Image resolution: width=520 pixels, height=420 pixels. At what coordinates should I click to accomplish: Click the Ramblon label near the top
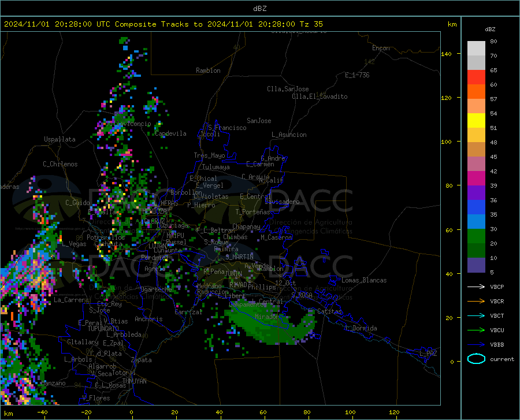click(208, 70)
